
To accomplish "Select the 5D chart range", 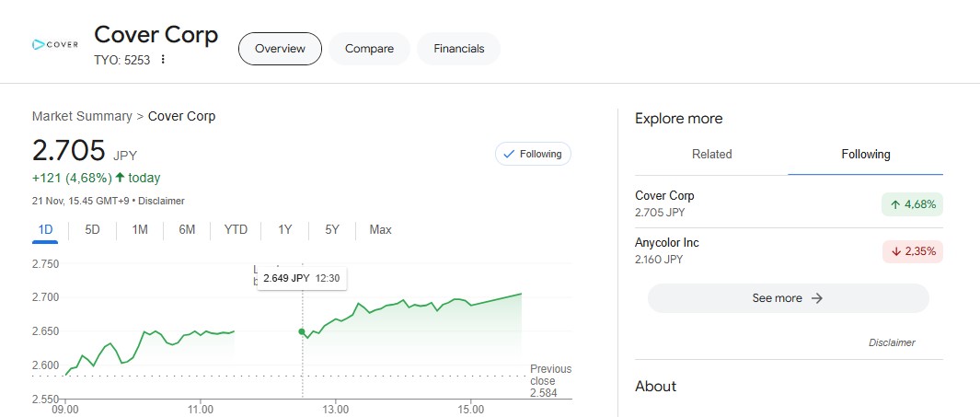I will click(92, 229).
